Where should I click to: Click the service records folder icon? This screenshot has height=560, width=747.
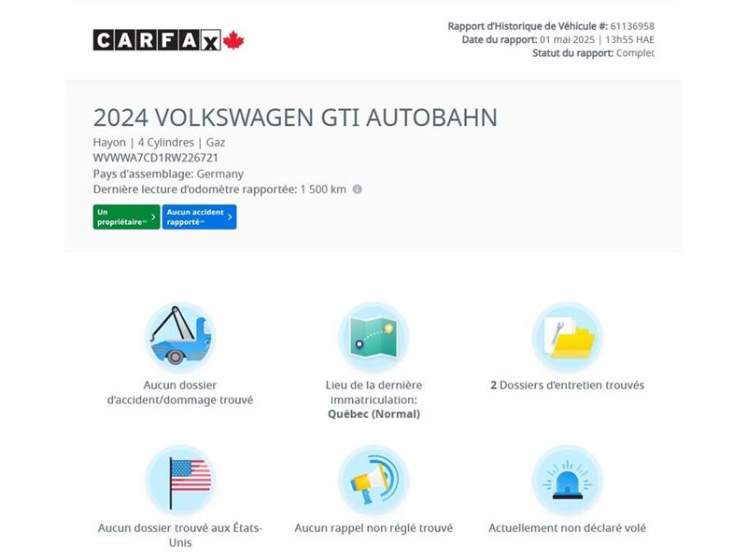point(567,337)
